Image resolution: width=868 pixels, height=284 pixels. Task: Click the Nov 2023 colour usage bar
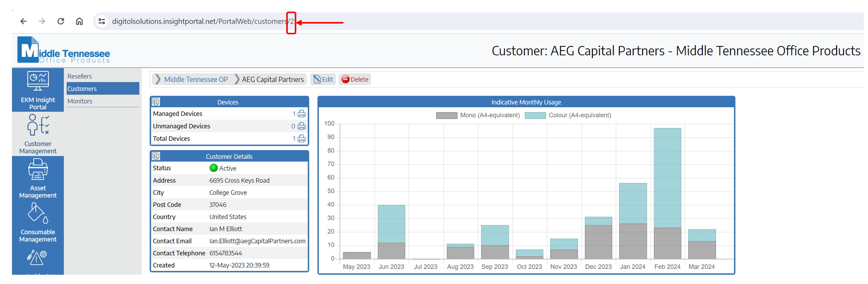click(564, 244)
